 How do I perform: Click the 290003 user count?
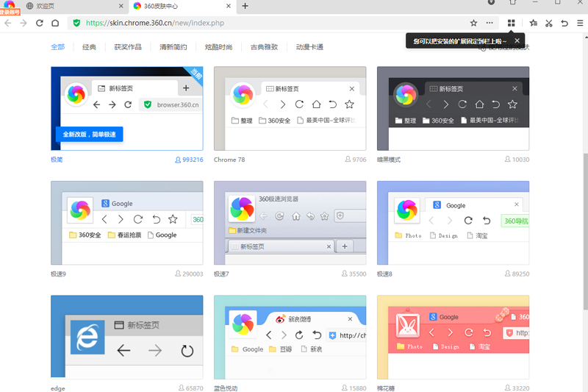[189, 274]
